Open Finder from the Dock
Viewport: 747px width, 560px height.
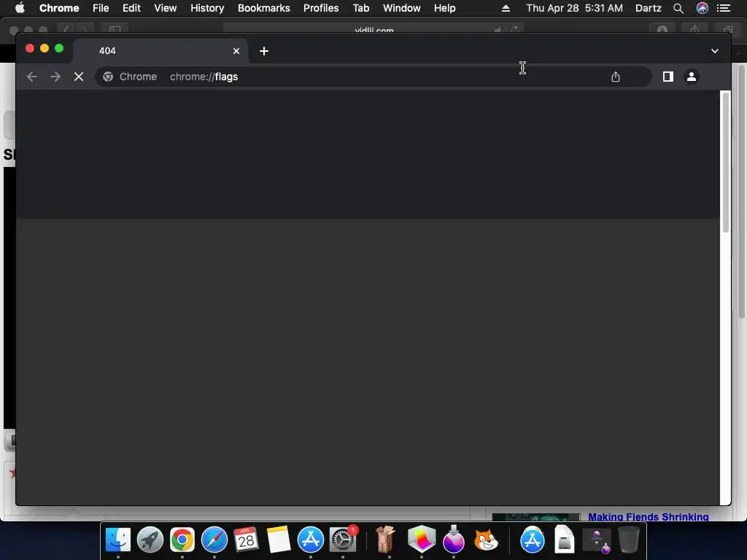pyautogui.click(x=117, y=540)
